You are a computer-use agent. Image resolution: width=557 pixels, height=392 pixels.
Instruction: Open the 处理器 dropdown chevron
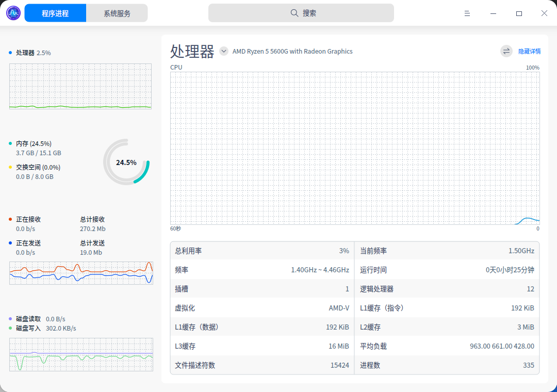click(x=223, y=51)
